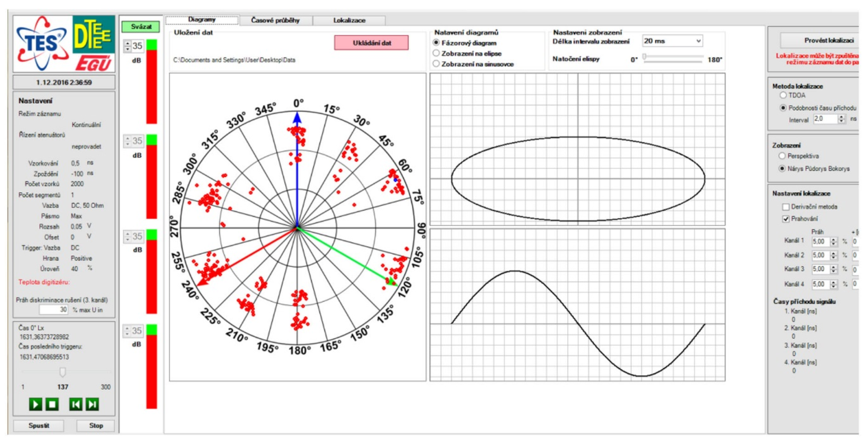
Task: Open the Lokalizace tab
Action: click(349, 20)
